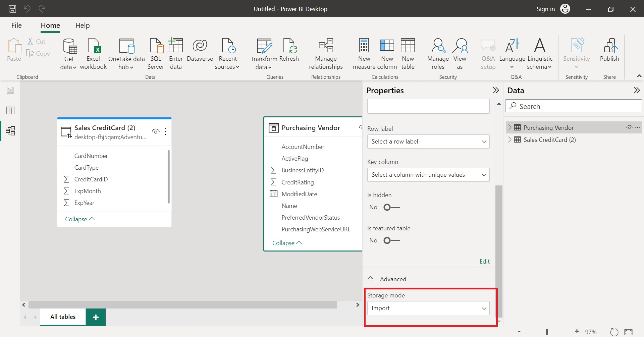The image size is (644, 337).
Task: Collapse Purchasing Vendor table card
Action: pos(287,243)
